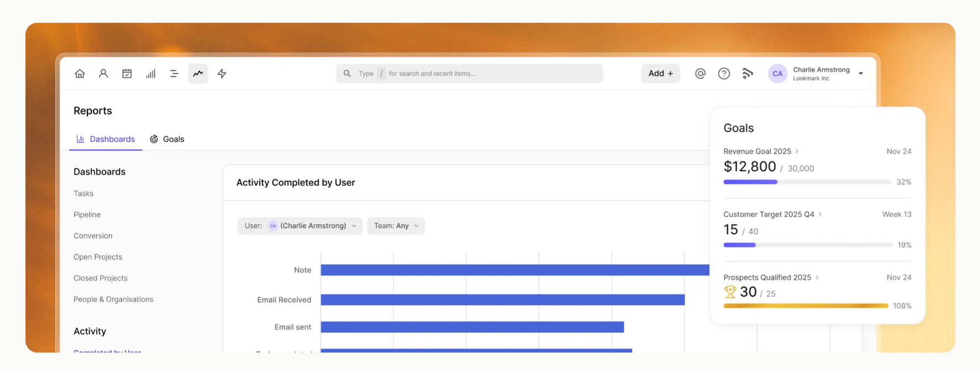Select Pipeline dashboard in sidebar
This screenshot has height=372, width=980.
[87, 215]
